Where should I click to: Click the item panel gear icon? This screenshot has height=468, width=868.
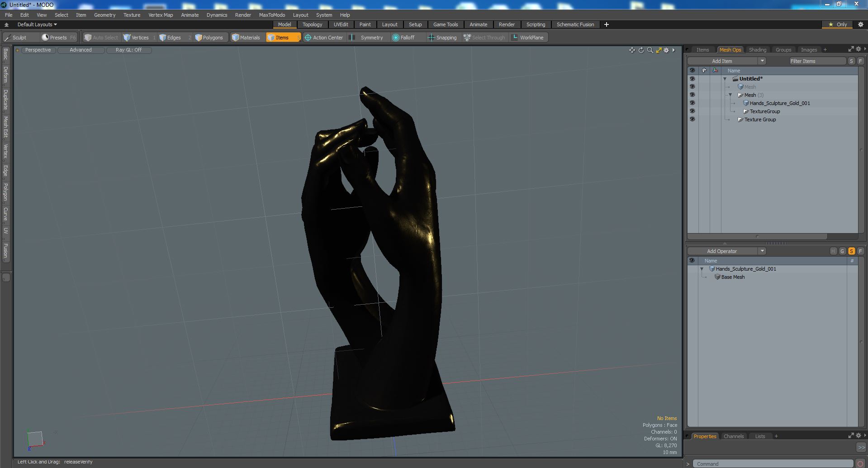pyautogui.click(x=858, y=49)
